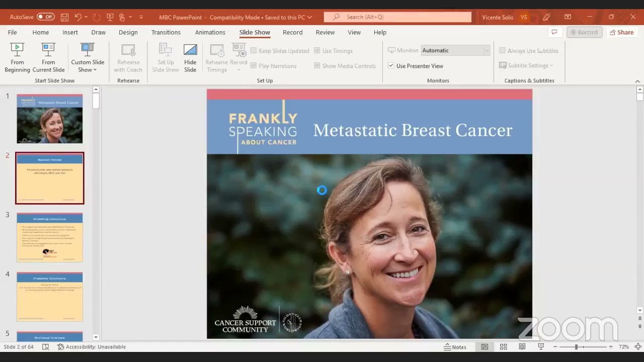Viewport: 644px width, 362px height.
Task: Click the Save icon in title bar
Action: (64, 17)
